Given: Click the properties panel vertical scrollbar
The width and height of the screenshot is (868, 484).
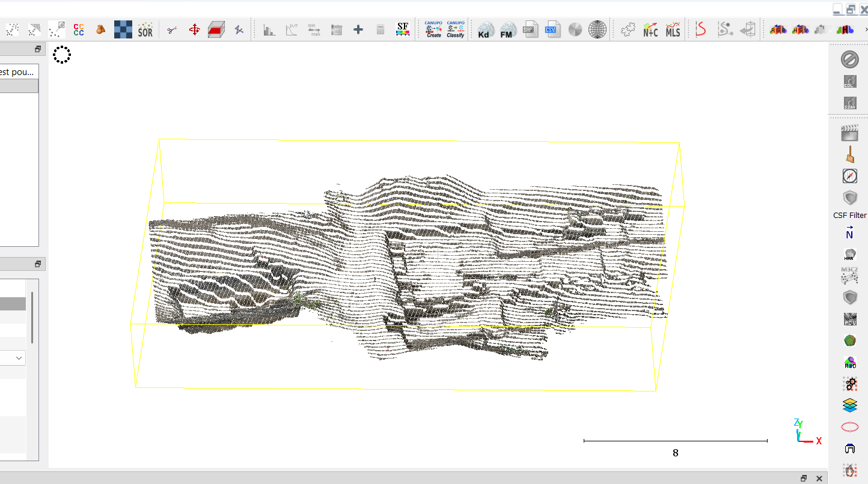Looking at the screenshot, I should click(32, 317).
